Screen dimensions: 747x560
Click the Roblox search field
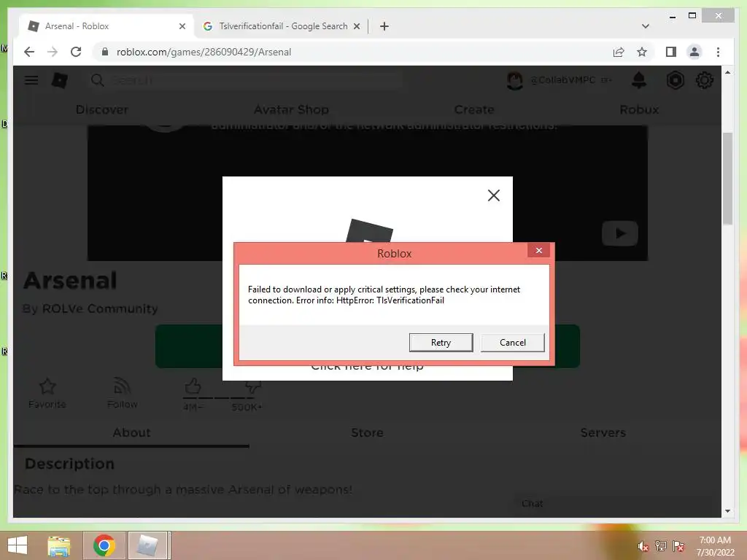coord(245,80)
